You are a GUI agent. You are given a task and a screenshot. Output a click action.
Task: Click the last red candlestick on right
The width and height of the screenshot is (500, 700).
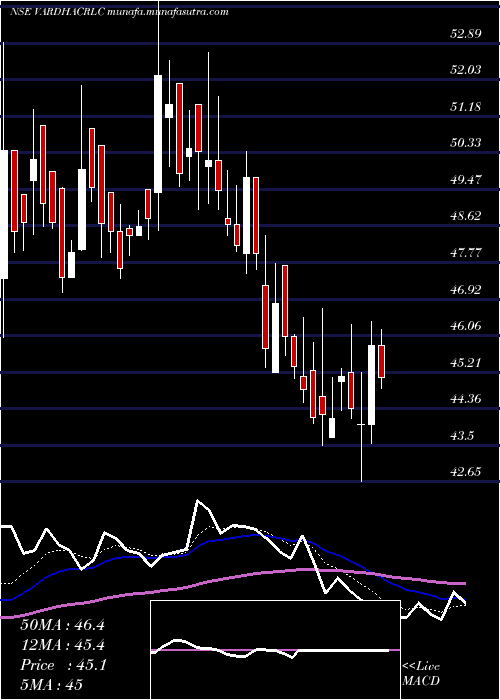[x=382, y=361]
